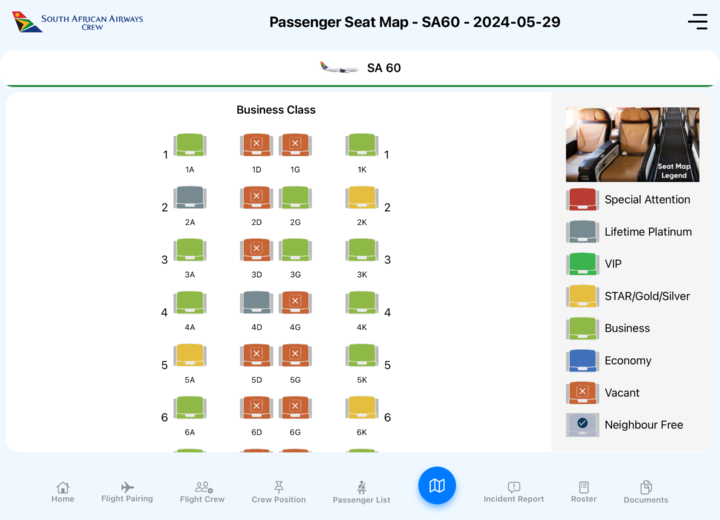Open the Roster tab
720x520 pixels.
(584, 492)
